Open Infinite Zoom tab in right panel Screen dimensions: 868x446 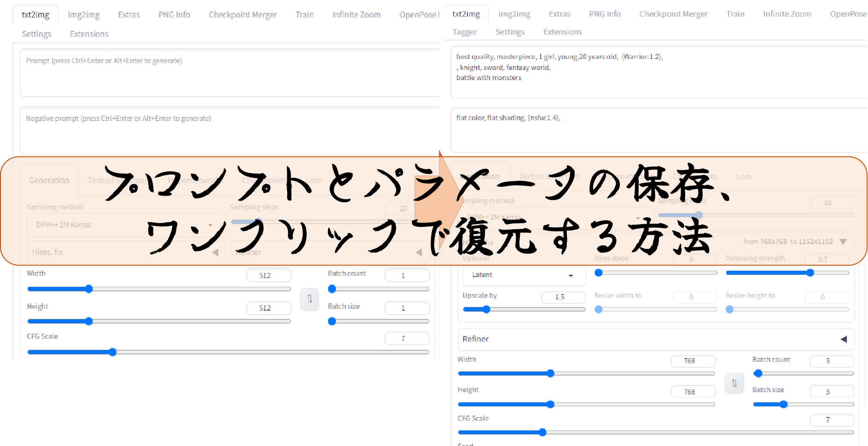click(x=787, y=14)
